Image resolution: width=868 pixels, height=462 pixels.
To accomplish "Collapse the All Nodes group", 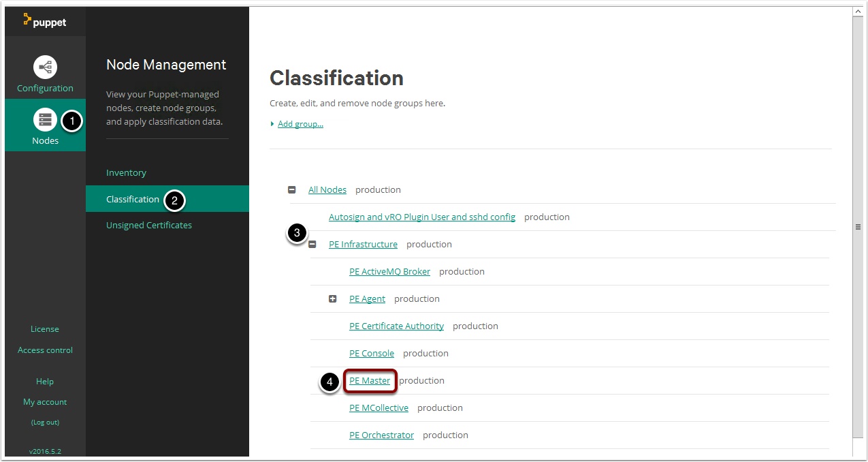I will point(292,190).
